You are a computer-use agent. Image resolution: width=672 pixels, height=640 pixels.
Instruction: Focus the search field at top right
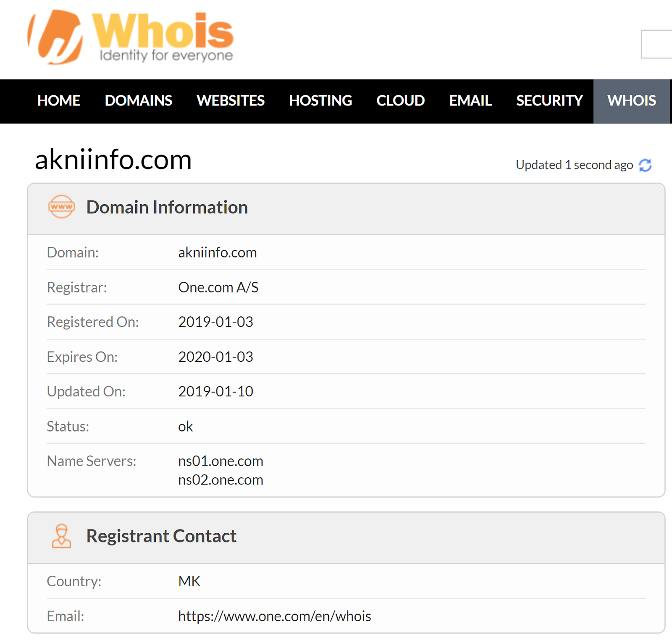[x=656, y=44]
